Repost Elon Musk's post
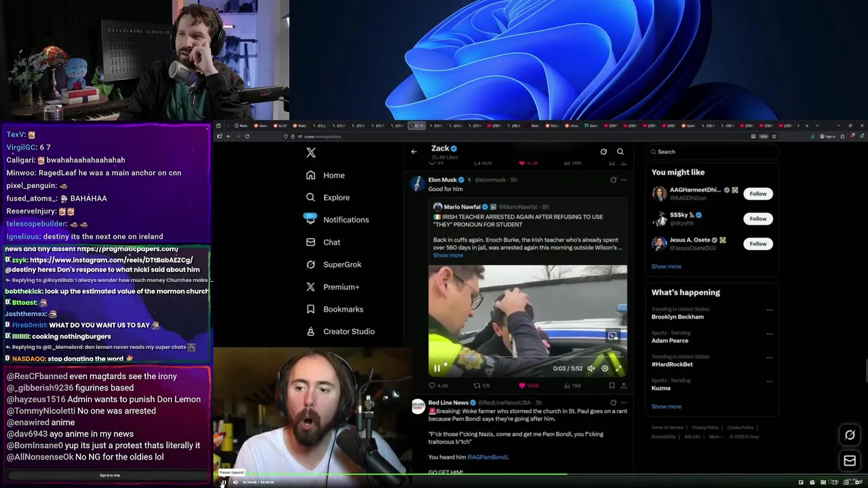This screenshot has width=868, height=488. coord(481,386)
